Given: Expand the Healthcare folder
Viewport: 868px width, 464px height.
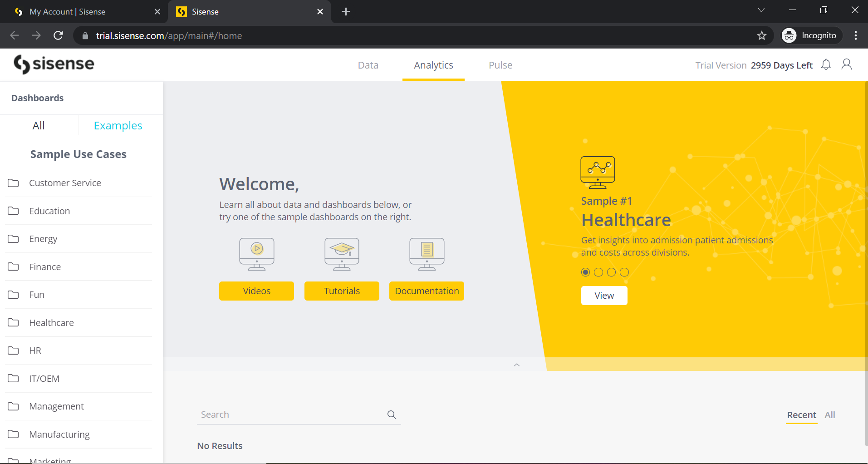Looking at the screenshot, I should click(51, 323).
